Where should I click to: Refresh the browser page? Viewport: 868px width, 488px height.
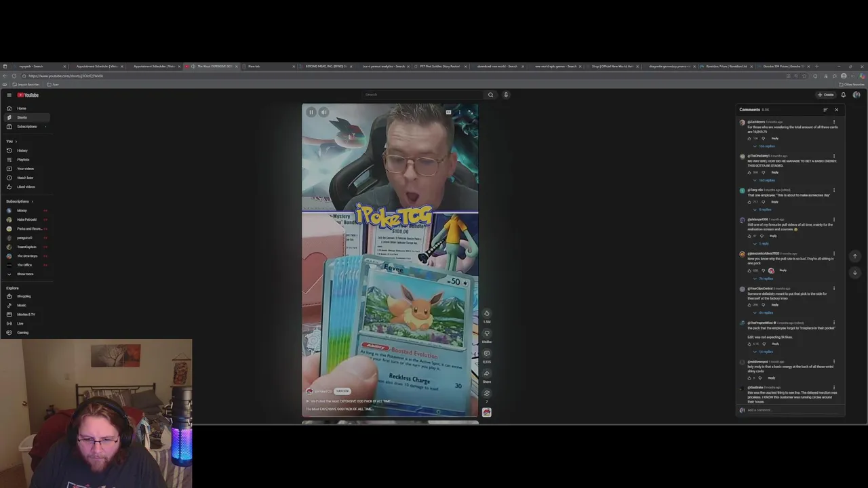click(x=14, y=76)
